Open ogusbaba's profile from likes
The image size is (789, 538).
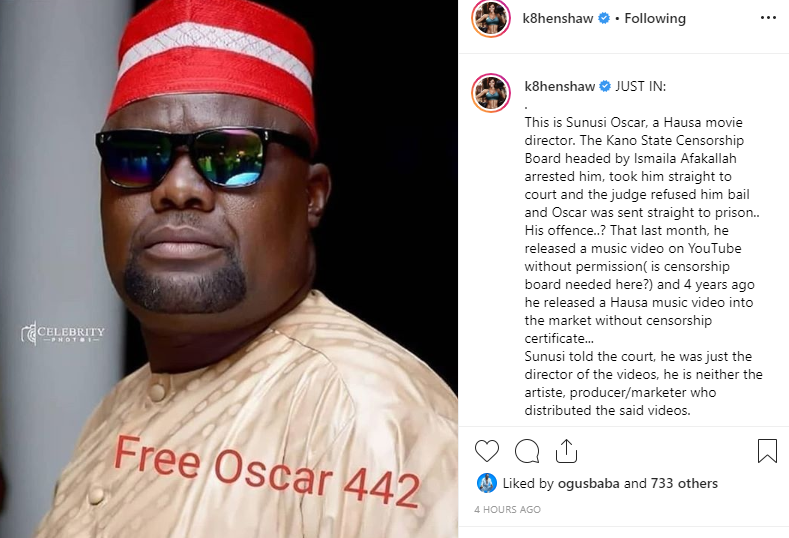click(589, 484)
